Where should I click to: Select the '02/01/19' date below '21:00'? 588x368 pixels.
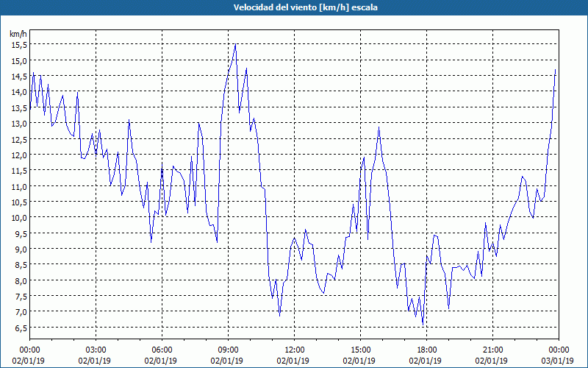pyautogui.click(x=492, y=361)
